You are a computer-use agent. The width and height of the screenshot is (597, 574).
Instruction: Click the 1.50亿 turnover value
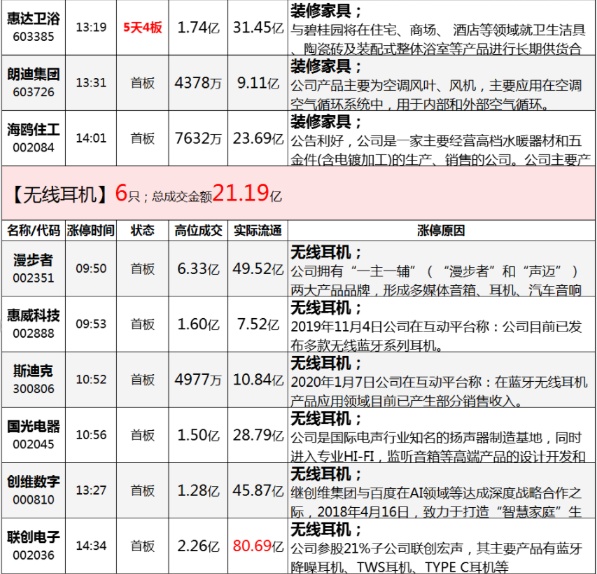pyautogui.click(x=198, y=435)
